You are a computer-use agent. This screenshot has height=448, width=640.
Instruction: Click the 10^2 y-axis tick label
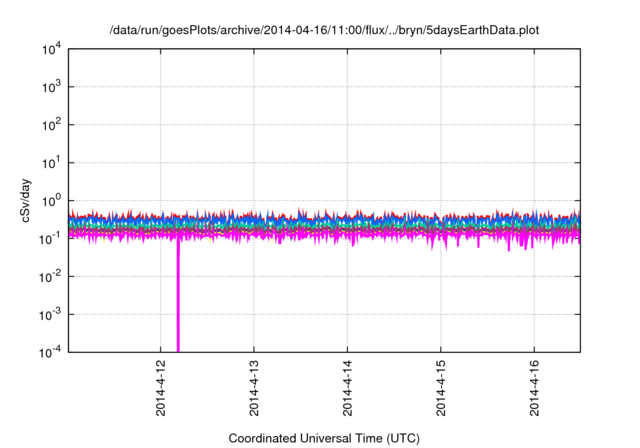[51, 125]
